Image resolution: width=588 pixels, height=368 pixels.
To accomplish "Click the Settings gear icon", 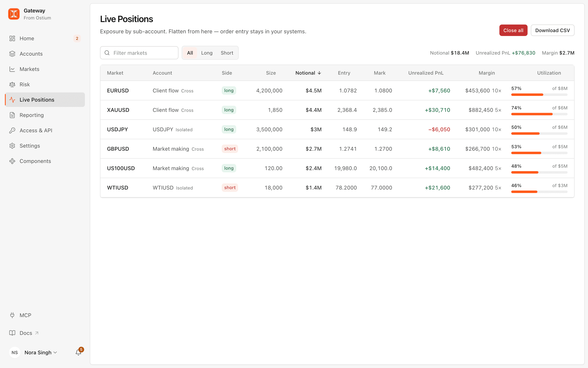I will (12, 146).
